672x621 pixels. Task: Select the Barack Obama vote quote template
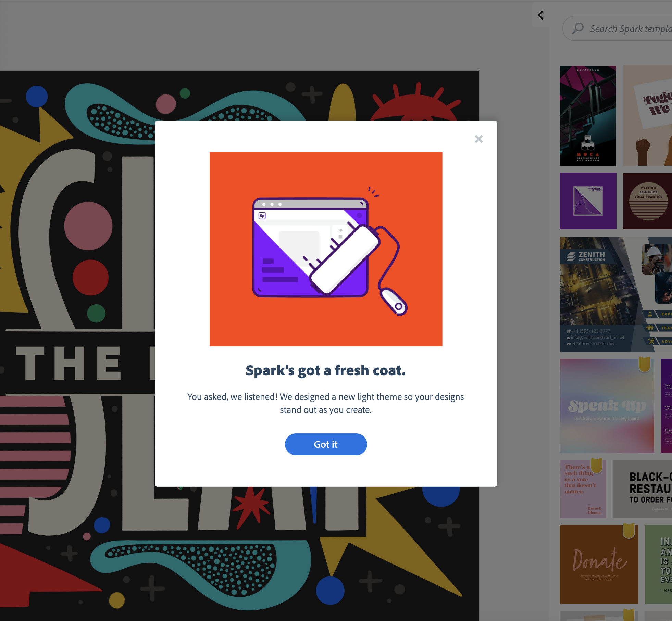click(x=583, y=489)
